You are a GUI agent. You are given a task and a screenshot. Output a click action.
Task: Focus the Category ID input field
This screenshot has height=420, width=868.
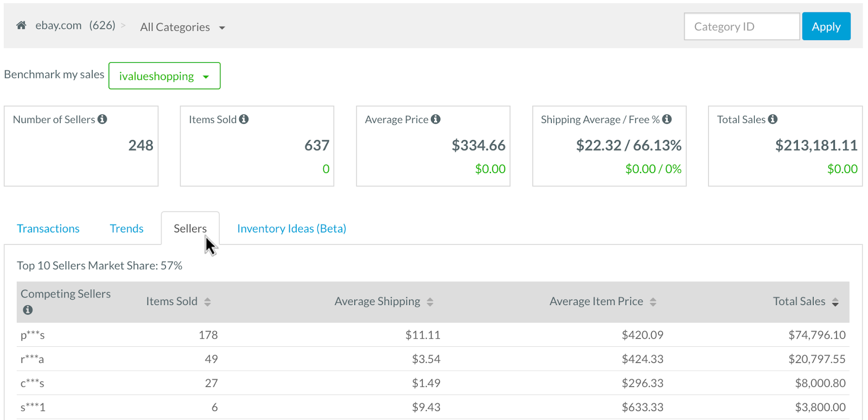pos(742,27)
